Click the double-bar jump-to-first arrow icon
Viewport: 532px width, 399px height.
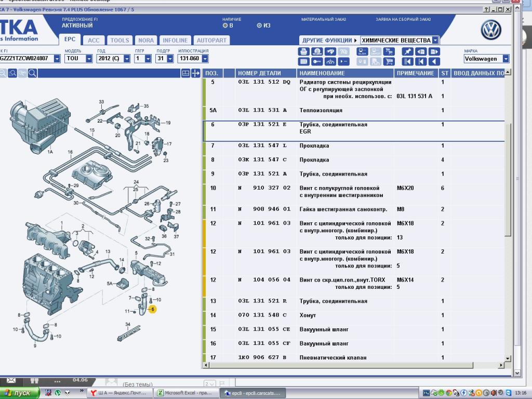click(407, 62)
